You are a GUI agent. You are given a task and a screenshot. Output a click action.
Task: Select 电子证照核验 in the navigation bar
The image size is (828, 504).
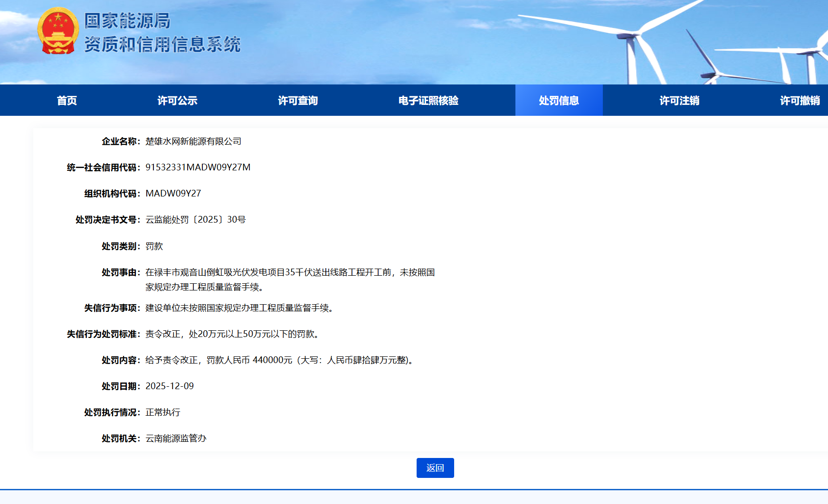[428, 101]
